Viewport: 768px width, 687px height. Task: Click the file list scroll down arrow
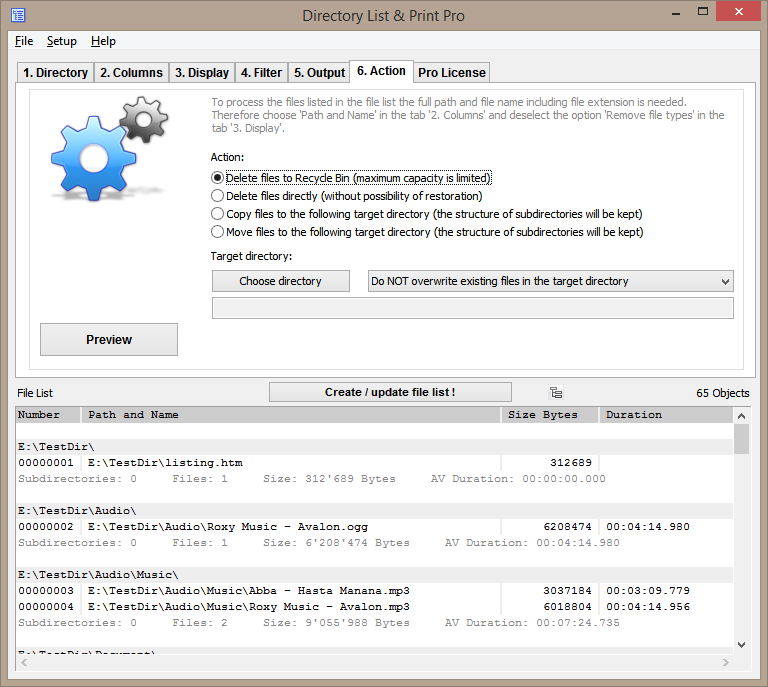coord(741,645)
